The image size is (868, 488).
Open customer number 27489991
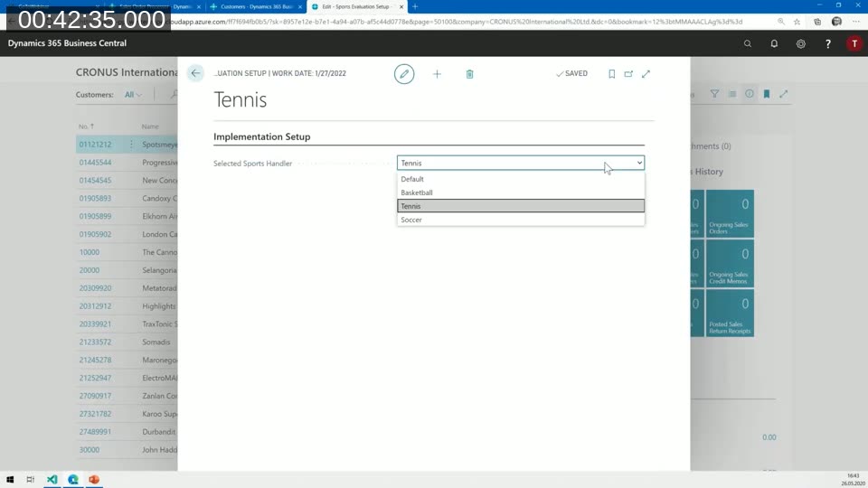[x=95, y=432]
